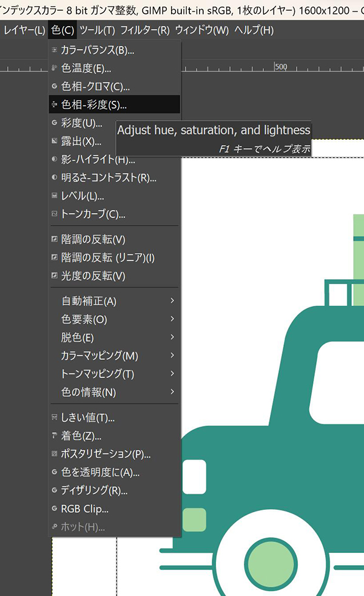Click the GEGL icon beside 色相-クロマ(C)

pyautogui.click(x=55, y=86)
